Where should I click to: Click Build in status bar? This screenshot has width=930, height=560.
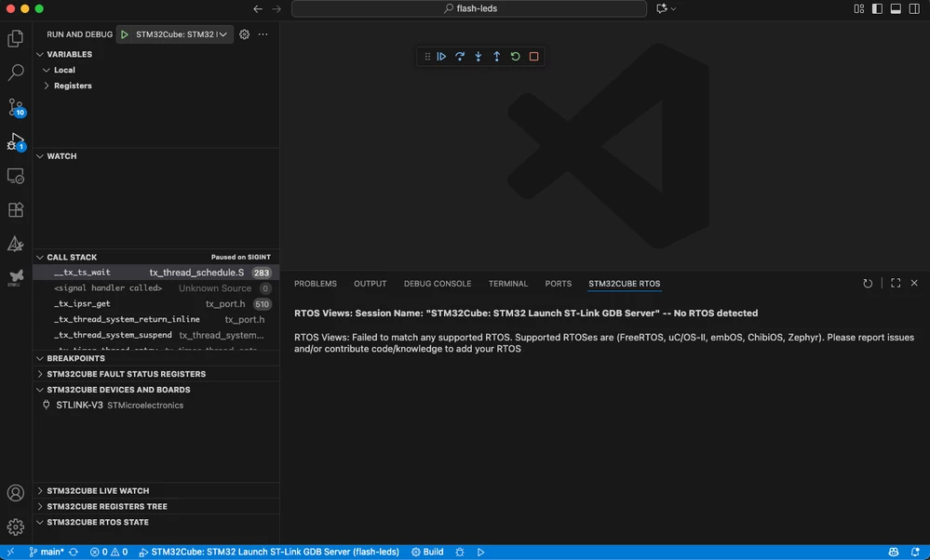[x=427, y=552]
